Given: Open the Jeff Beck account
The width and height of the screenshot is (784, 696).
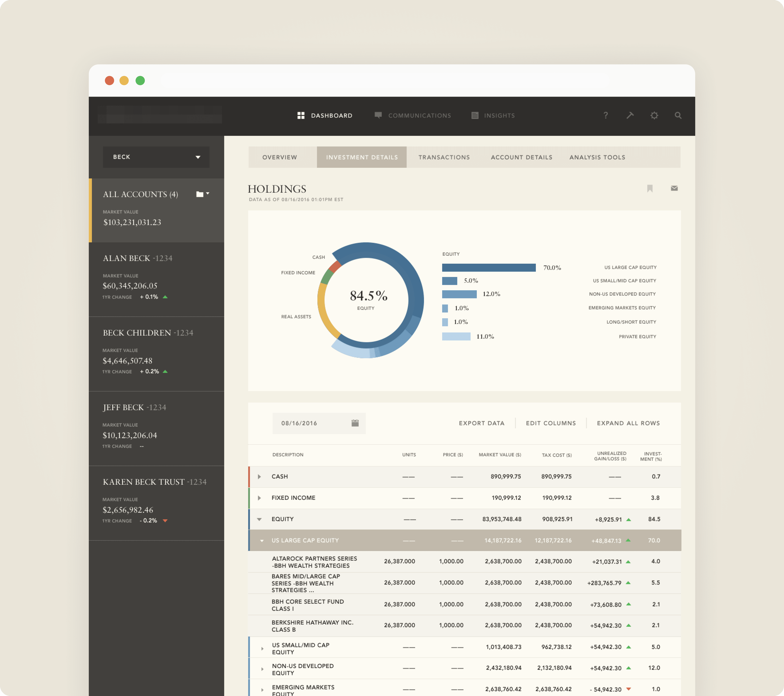Looking at the screenshot, I should 157,429.
